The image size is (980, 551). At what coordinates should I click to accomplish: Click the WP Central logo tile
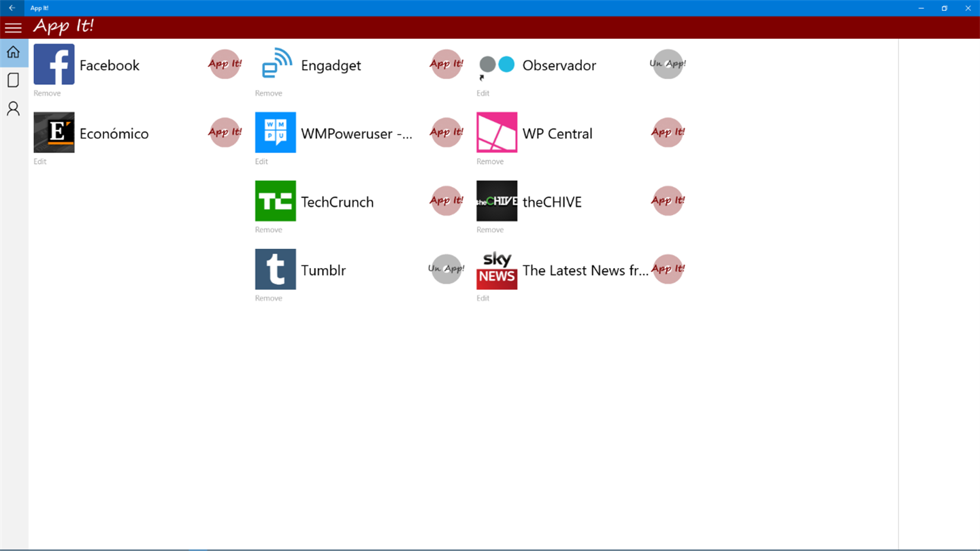click(497, 133)
